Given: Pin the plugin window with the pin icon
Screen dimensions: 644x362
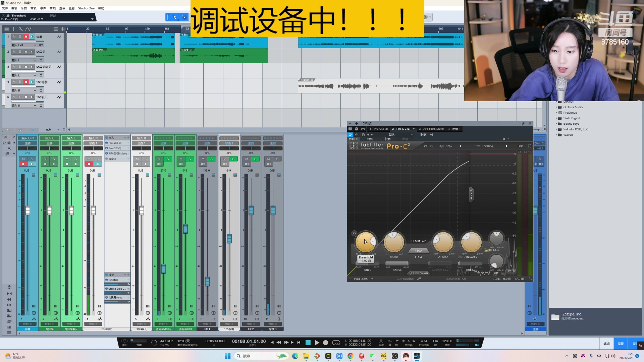Looking at the screenshot, I should 523,123.
